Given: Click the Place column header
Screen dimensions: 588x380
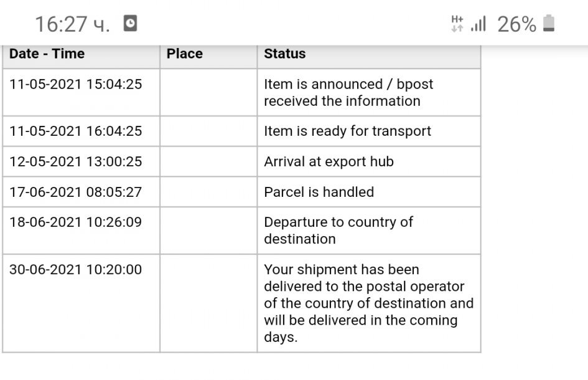Looking at the screenshot, I should click(x=185, y=54).
